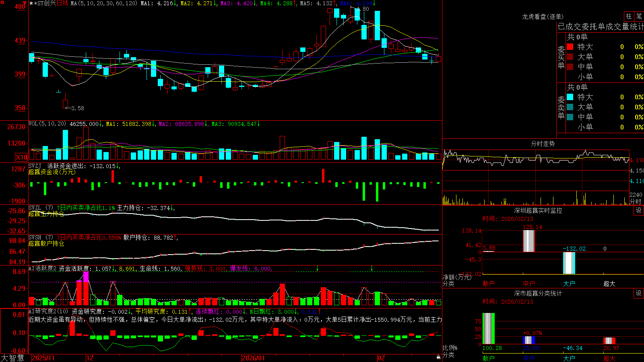Click the VOL(5,10,20) indicator label
This screenshot has width=644, height=362.
click(47, 124)
